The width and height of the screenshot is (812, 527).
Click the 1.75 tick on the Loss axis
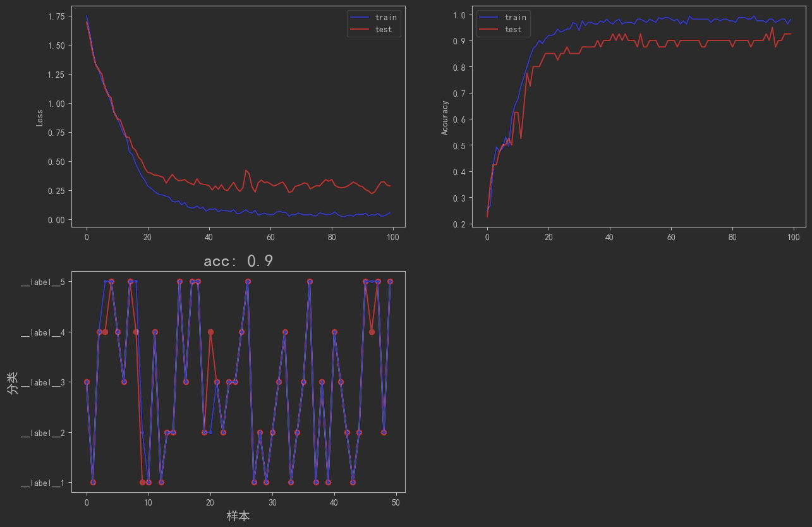(56, 16)
